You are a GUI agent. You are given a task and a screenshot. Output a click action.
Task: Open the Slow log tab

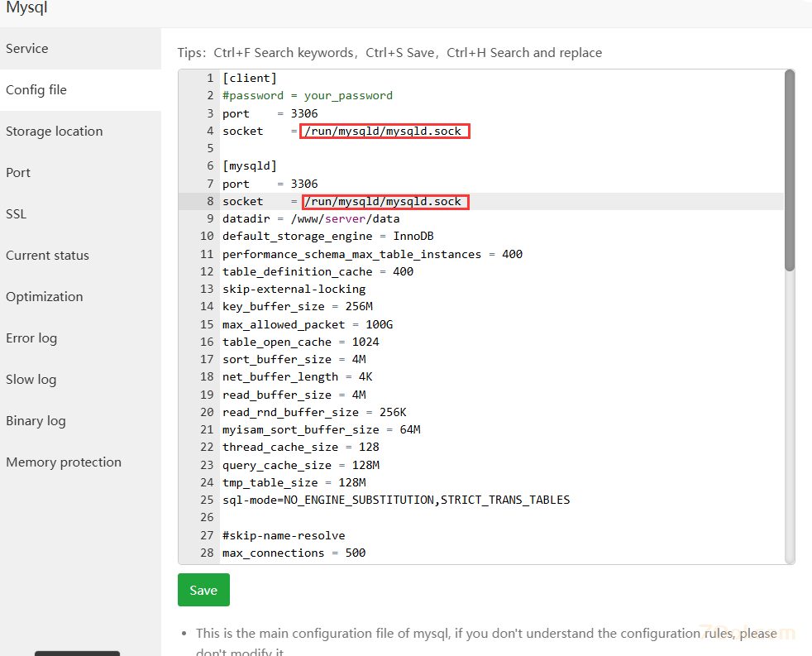tap(80, 380)
